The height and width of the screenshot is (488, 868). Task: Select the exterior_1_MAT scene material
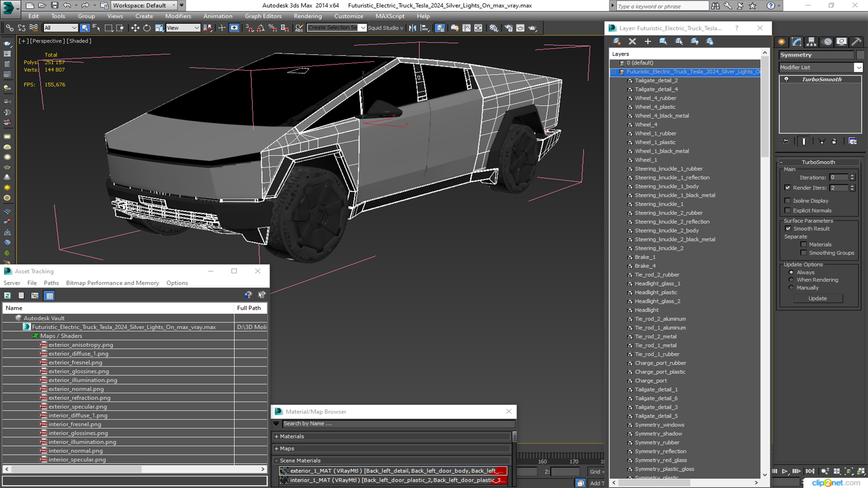point(393,471)
